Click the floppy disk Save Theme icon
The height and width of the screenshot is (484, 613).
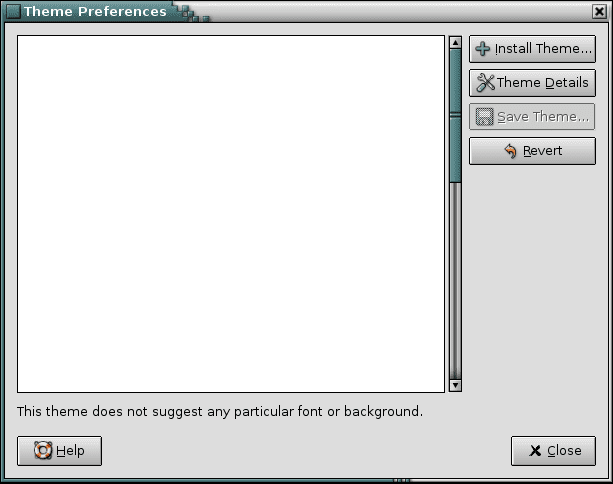[484, 117]
